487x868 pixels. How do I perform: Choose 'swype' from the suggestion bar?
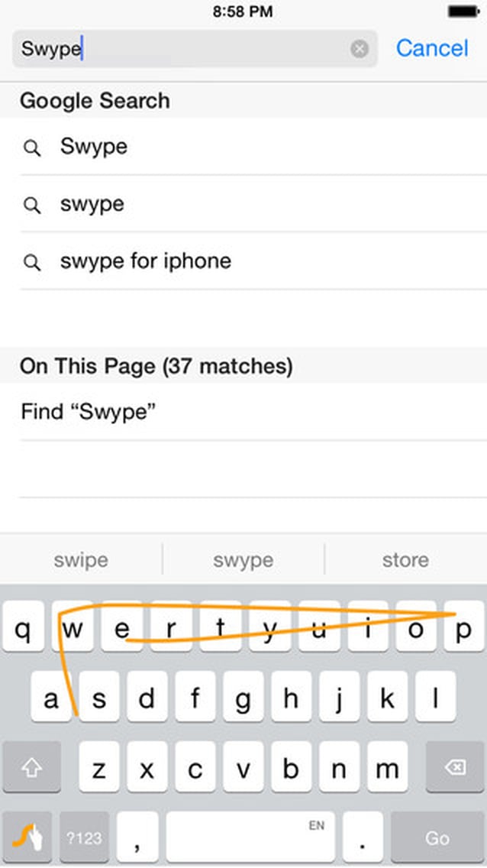coord(243,559)
